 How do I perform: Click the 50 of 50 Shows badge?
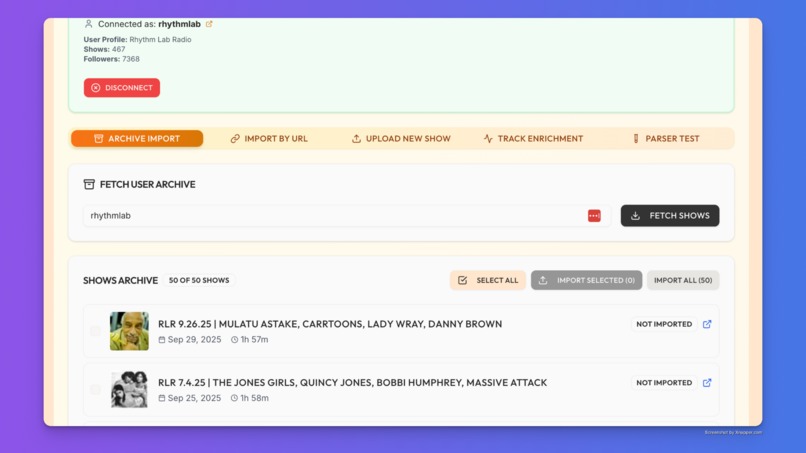pos(199,281)
